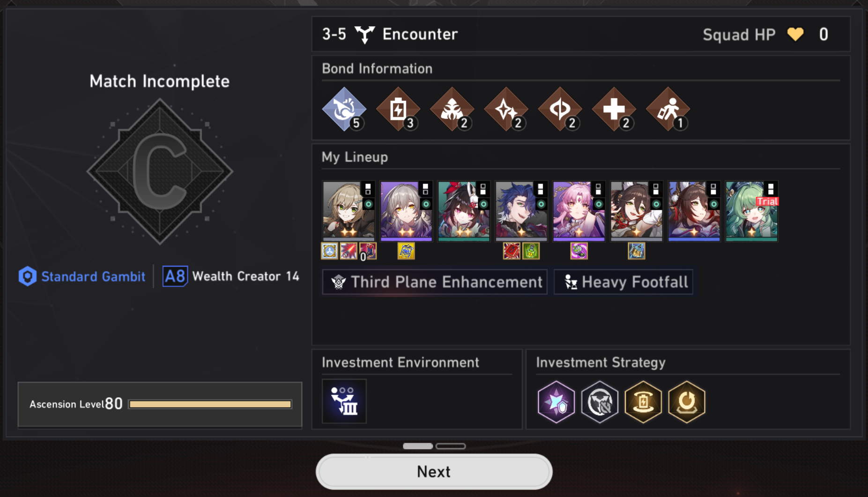Switch to the second page indicator
This screenshot has width=868, height=497.
[x=451, y=446]
